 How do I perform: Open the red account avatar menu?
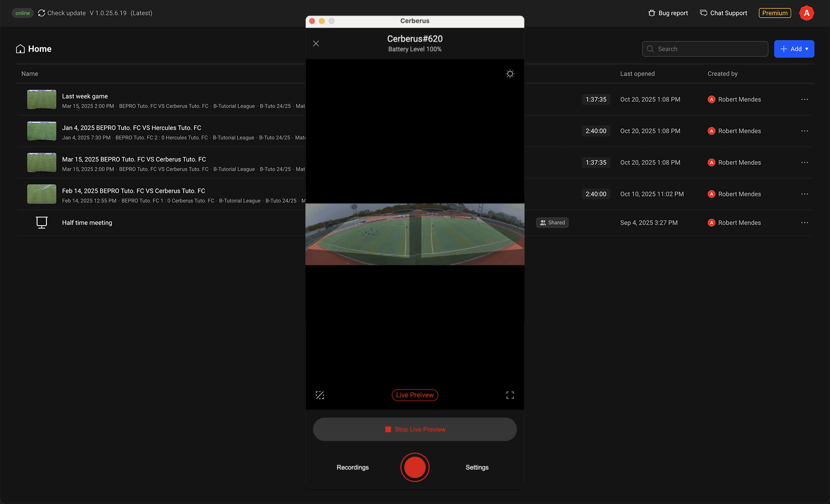[807, 13]
